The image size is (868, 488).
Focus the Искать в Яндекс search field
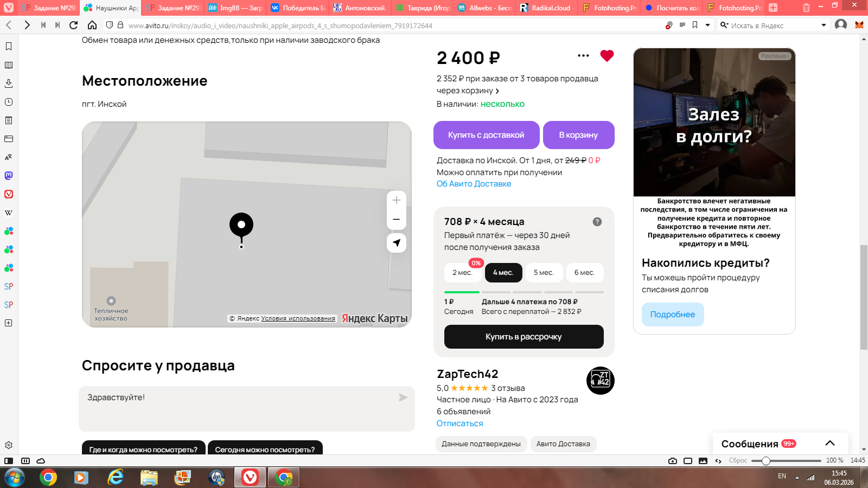pos(774,25)
